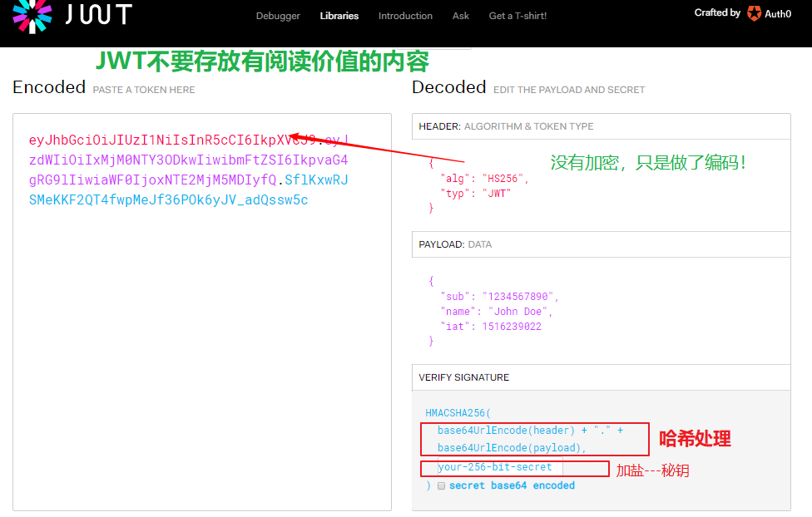Click the "name": "John Doe" payload line
This screenshot has width=812, height=517.
point(497,312)
